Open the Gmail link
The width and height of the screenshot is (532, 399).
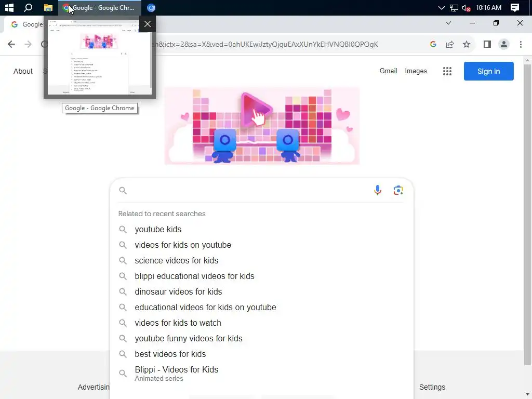(388, 71)
